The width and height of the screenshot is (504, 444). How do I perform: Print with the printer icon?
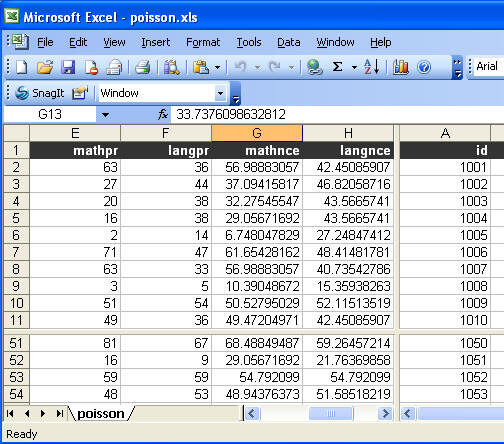[x=143, y=67]
